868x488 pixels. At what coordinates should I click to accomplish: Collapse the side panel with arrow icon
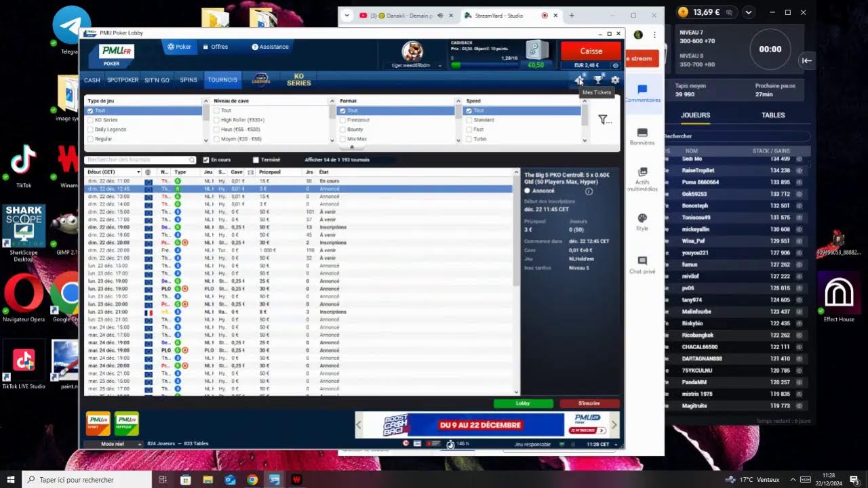[807, 60]
